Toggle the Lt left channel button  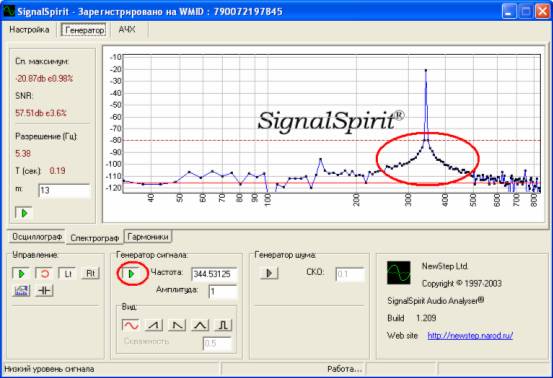[68, 274]
